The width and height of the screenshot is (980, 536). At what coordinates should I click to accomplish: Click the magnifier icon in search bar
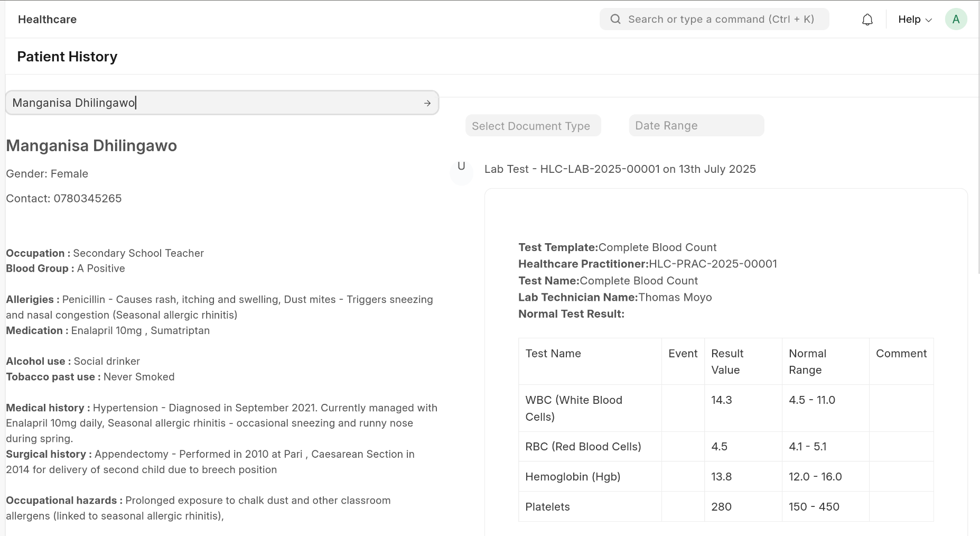click(x=615, y=20)
